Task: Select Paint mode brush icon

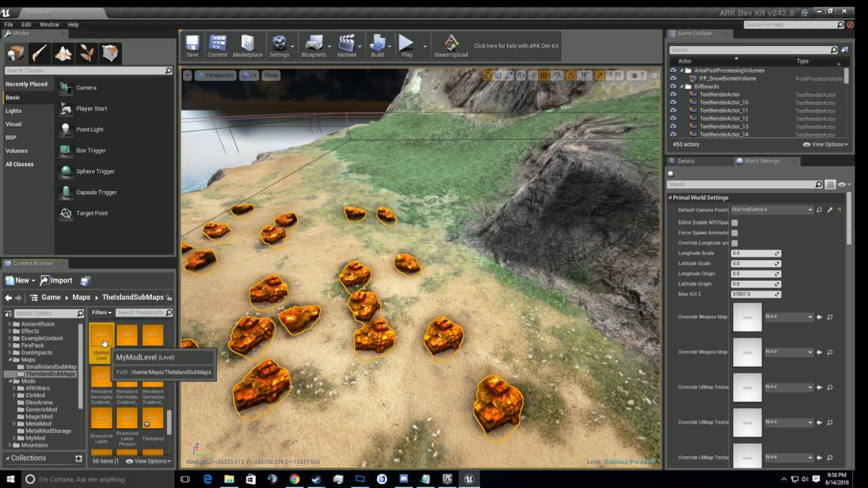Action: coord(39,53)
